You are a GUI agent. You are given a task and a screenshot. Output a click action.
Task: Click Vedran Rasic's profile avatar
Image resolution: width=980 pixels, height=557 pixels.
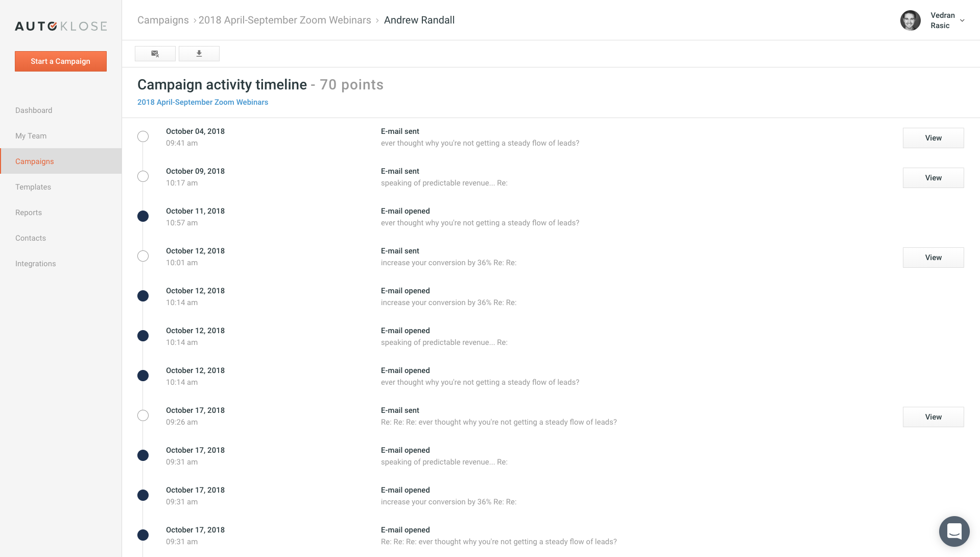point(910,20)
